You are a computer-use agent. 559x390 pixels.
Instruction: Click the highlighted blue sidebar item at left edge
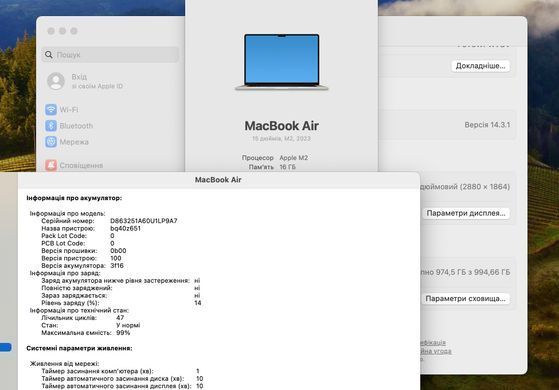(x=5, y=347)
